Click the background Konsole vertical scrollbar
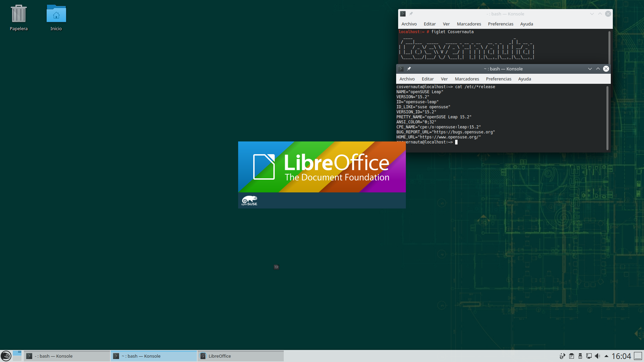 coord(609,47)
